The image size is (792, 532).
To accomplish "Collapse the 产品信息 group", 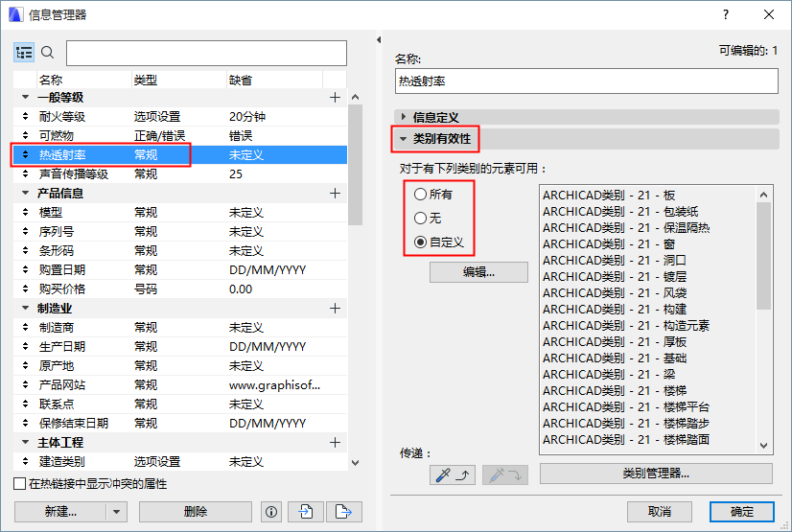I will (25, 193).
